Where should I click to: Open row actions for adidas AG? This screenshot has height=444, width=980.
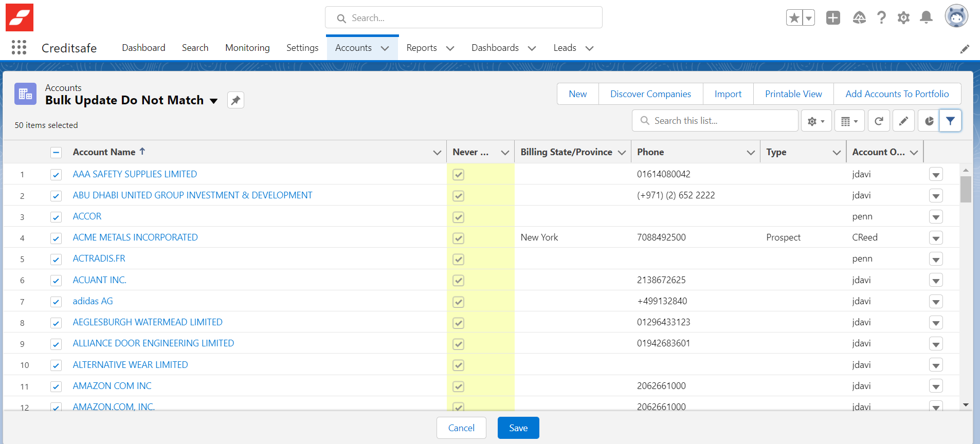click(x=936, y=302)
